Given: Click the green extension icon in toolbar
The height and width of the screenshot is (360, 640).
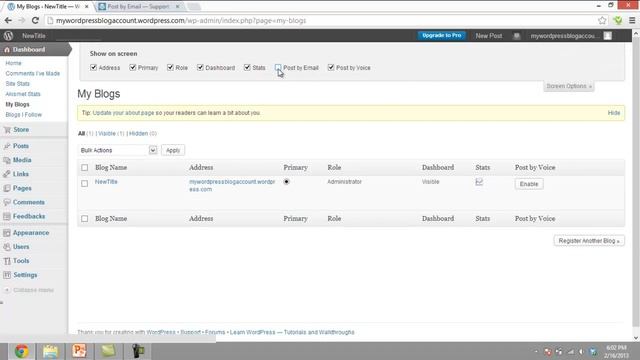Looking at the screenshot, I should coord(618,20).
